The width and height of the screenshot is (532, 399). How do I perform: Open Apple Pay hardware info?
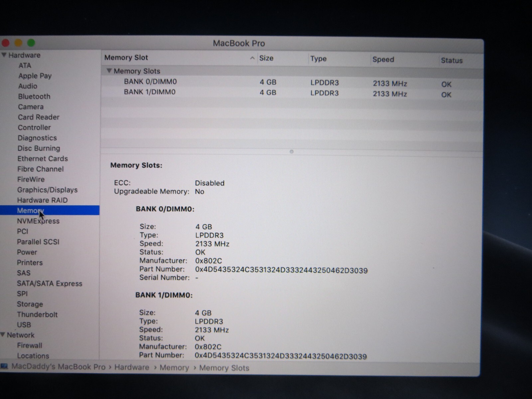click(35, 76)
